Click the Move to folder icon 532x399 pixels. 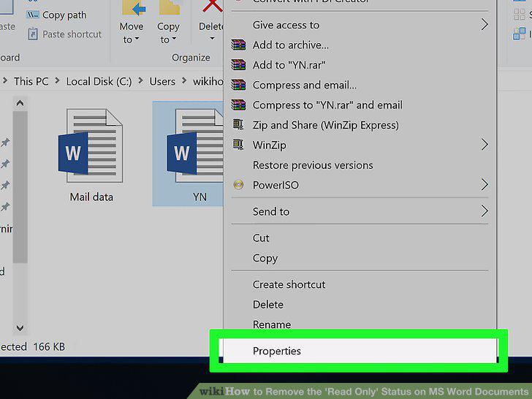[134, 8]
